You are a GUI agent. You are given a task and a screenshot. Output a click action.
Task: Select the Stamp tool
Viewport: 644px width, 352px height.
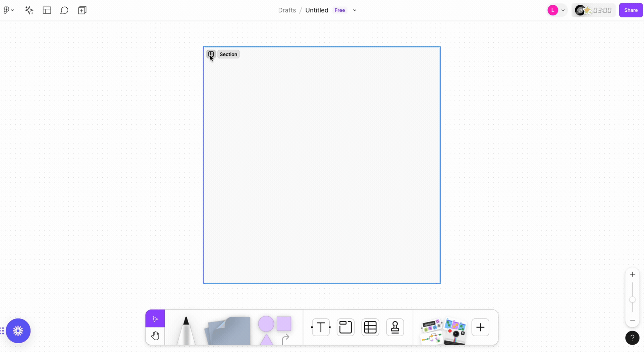395,328
